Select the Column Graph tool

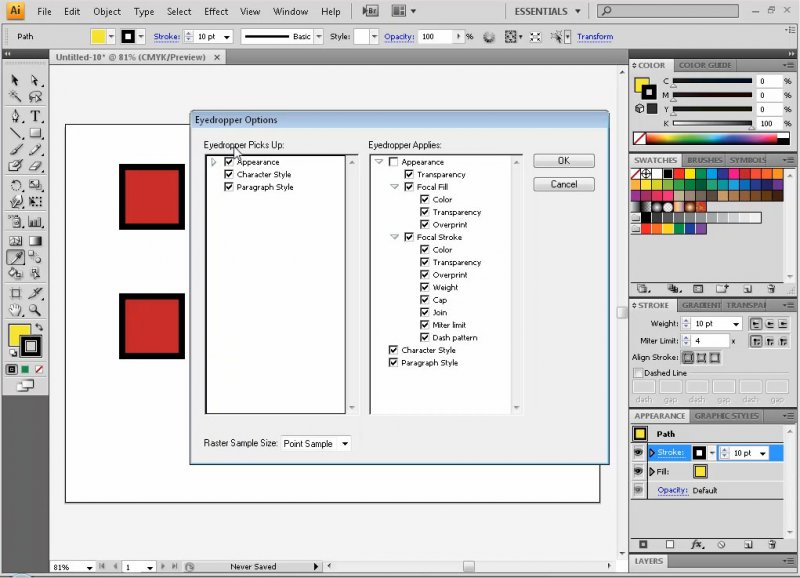[x=35, y=222]
